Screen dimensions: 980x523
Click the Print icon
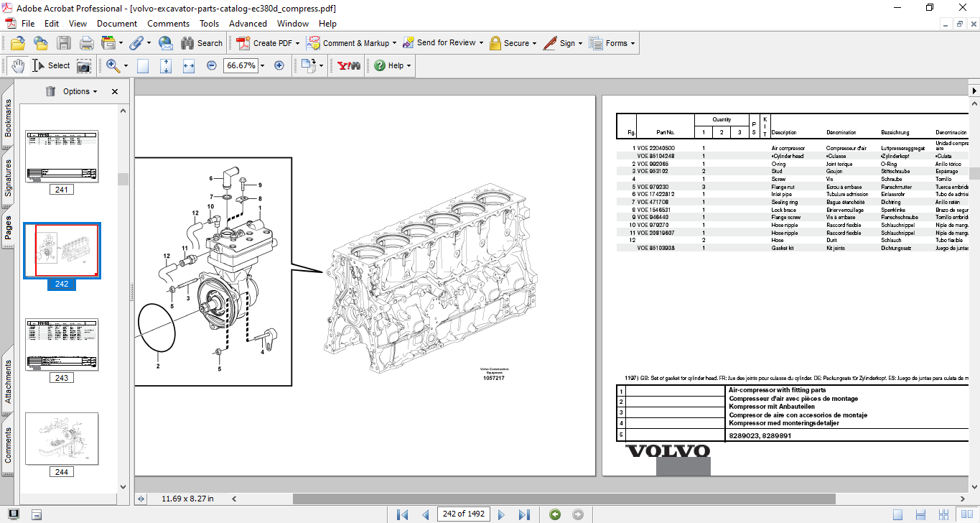86,43
